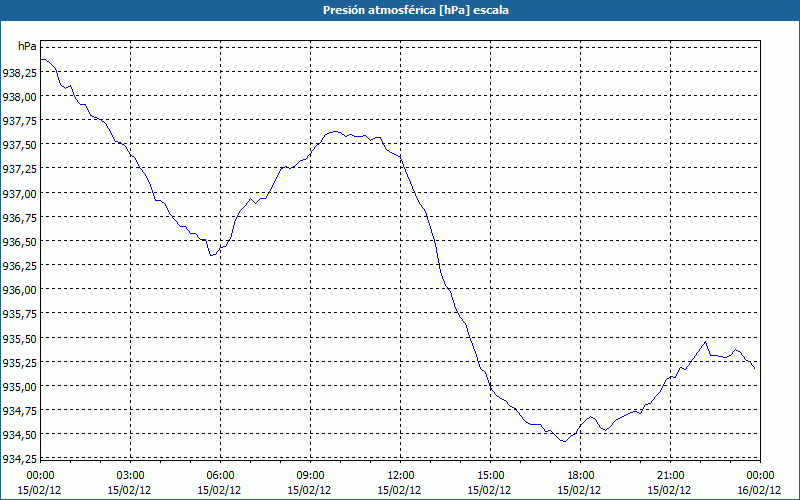The height and width of the screenshot is (500, 800).
Task: Select the 15/02/12 date beneath 06:00
Action: pyautogui.click(x=219, y=490)
